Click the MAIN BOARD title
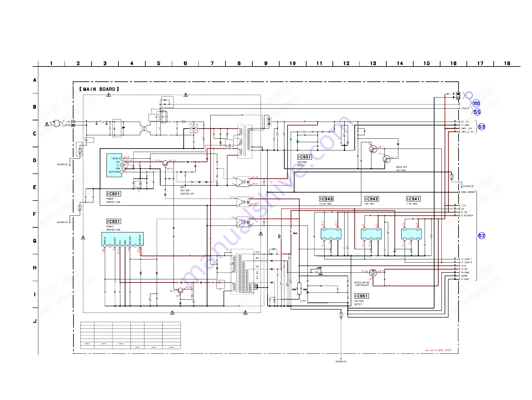 click(x=99, y=89)
